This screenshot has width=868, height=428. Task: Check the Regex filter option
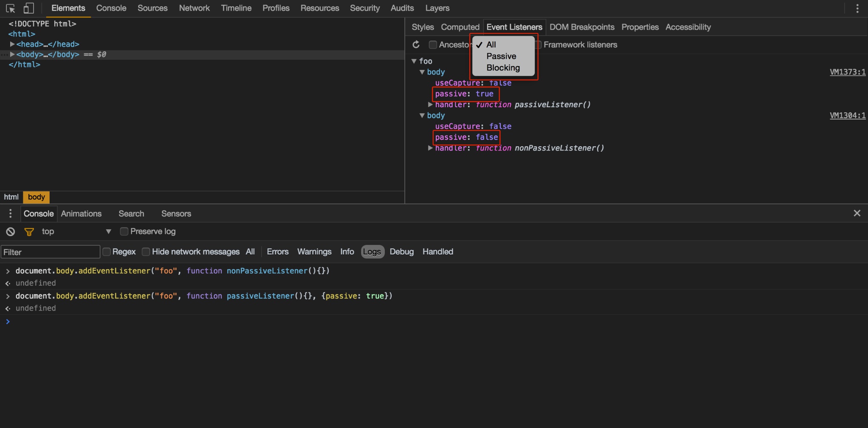(107, 252)
